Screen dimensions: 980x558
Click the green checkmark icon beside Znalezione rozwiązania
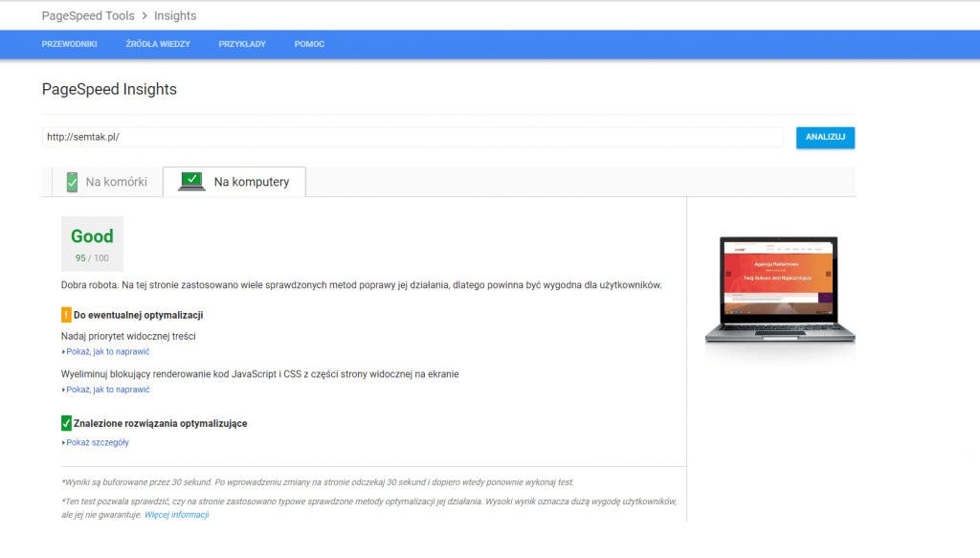pyautogui.click(x=66, y=423)
